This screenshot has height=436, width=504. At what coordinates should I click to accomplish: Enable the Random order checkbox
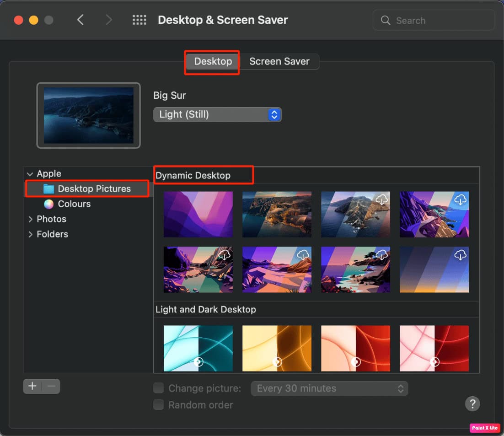(158, 404)
